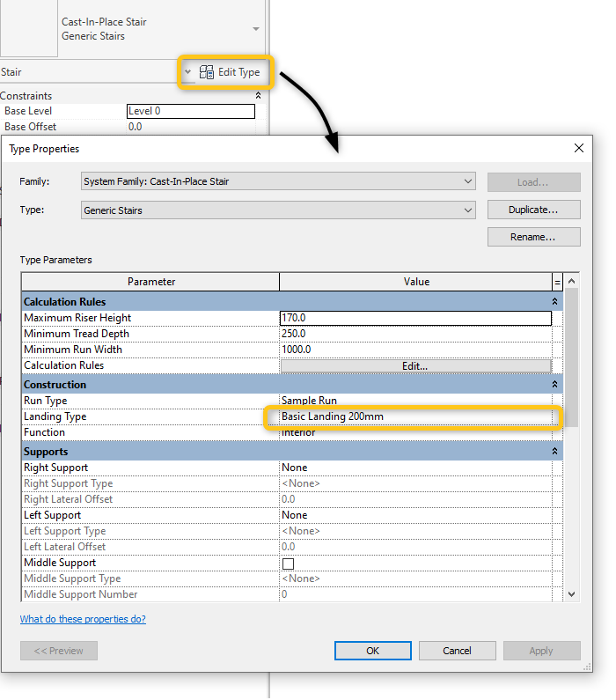Image resolution: width=616 pixels, height=700 pixels.
Task: Select the Run Type value Sample Run
Action: point(415,401)
